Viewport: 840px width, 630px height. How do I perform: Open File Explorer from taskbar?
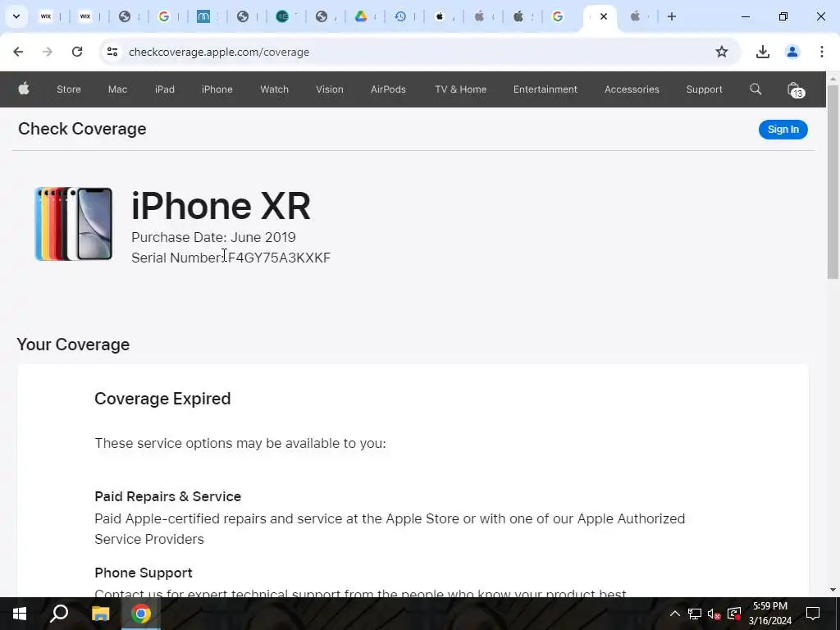pos(100,614)
